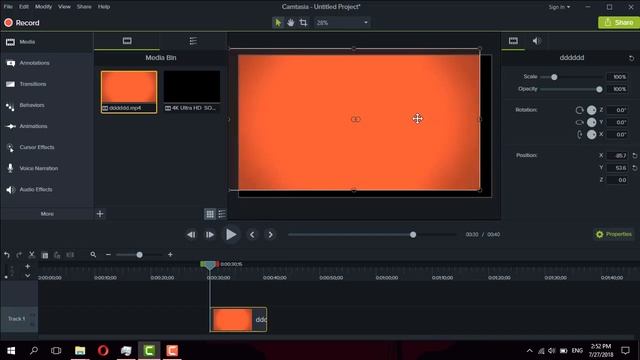The width and height of the screenshot is (640, 360).
Task: Click the Play button
Action: tap(231, 235)
